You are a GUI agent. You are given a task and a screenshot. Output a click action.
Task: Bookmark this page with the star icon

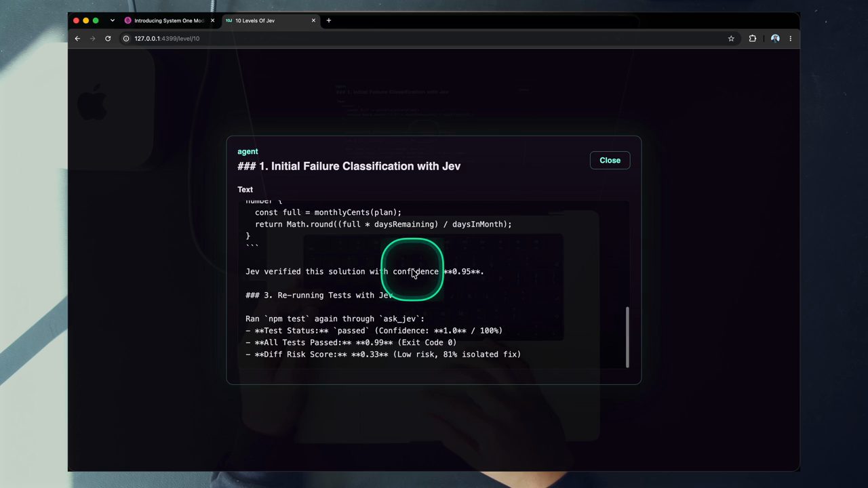(x=731, y=39)
